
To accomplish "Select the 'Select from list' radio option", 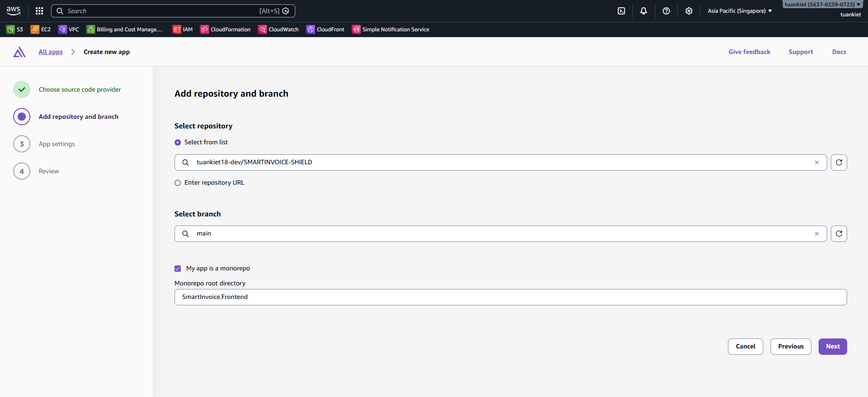I will pyautogui.click(x=178, y=142).
